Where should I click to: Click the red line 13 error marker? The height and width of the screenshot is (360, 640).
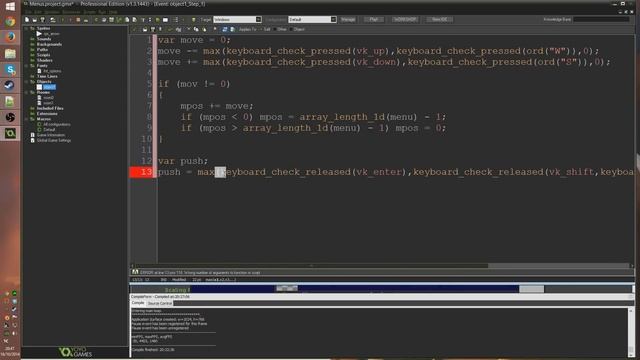point(142,172)
